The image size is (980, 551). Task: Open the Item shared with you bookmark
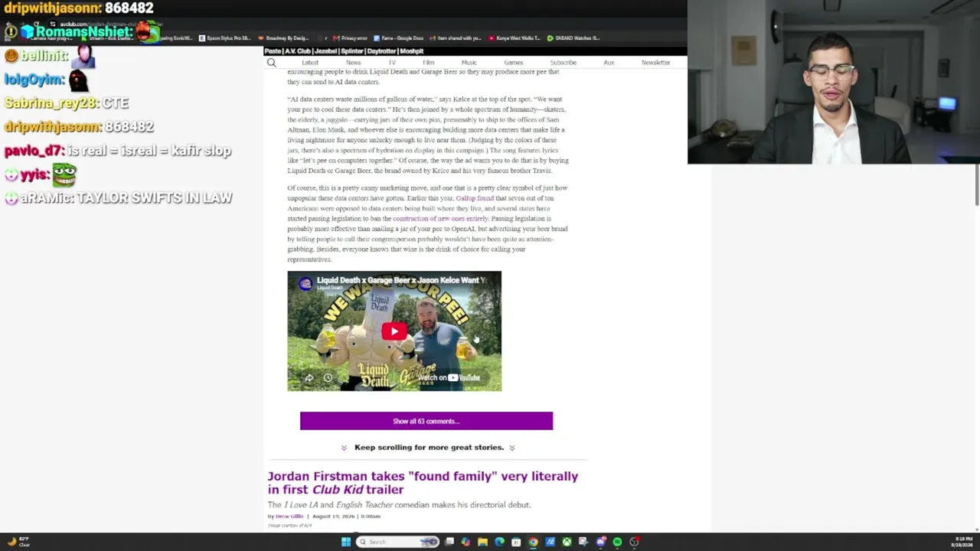(456, 38)
